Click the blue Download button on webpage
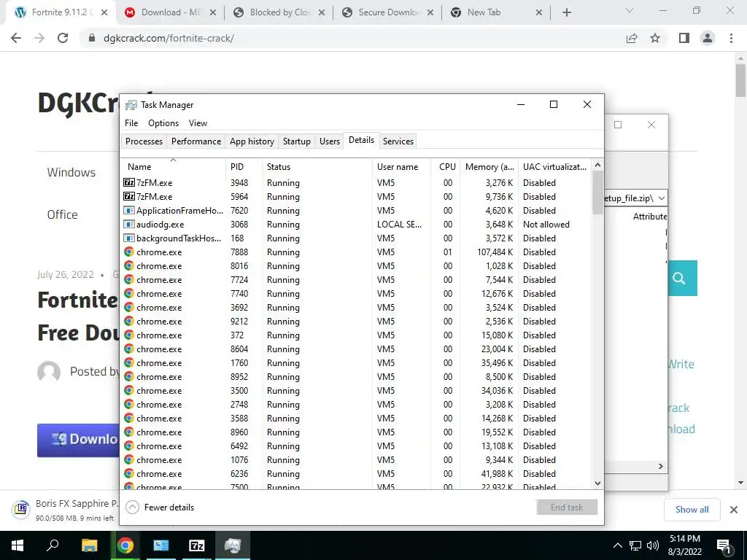Viewport: 747px width, 560px height. point(78,440)
